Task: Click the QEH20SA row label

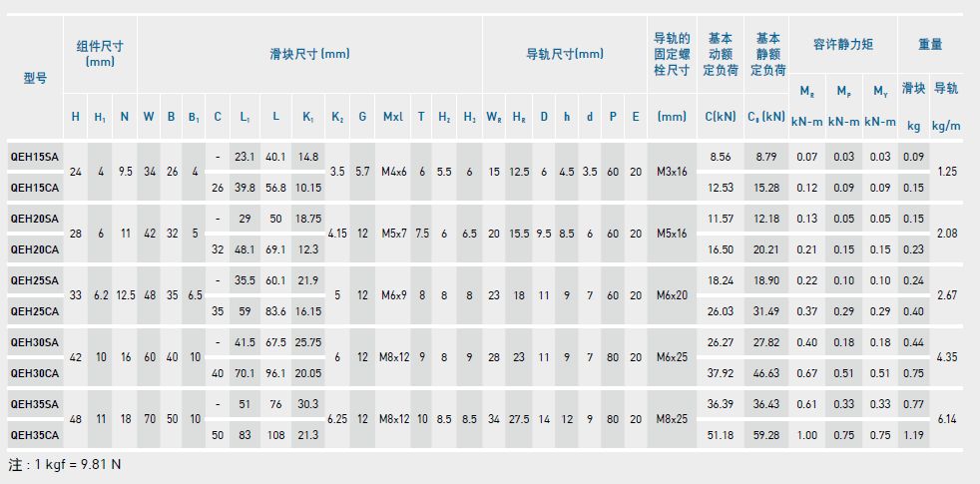Action: [34, 218]
